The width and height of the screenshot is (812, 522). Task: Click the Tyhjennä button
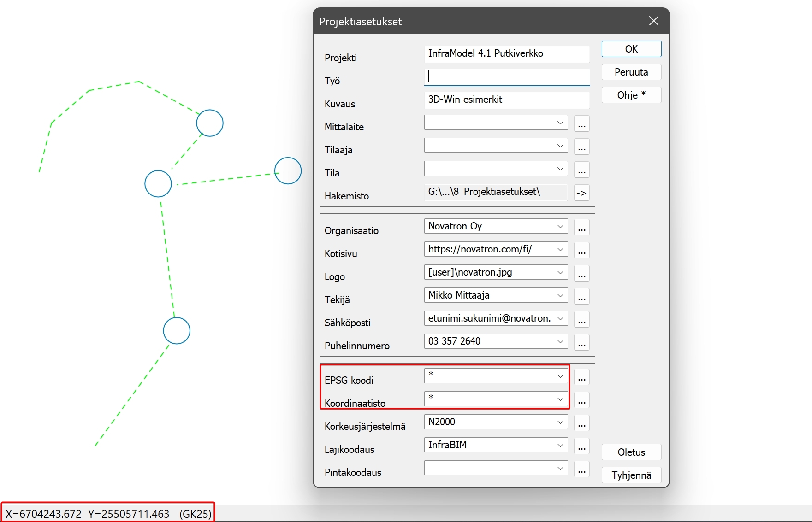(631, 475)
